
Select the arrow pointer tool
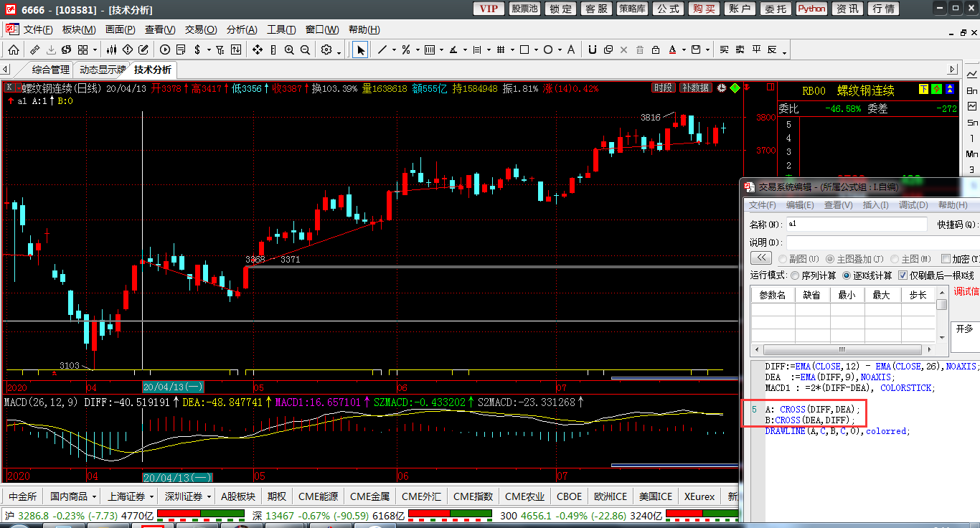[360, 49]
